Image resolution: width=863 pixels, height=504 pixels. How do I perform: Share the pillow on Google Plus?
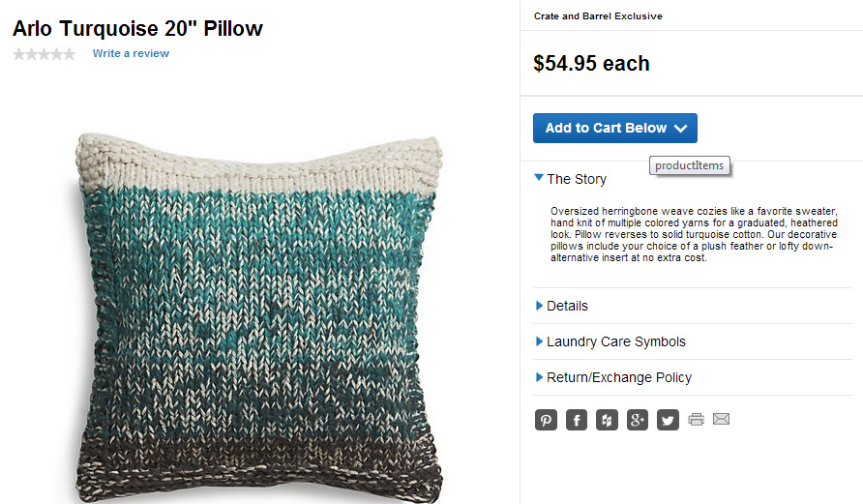pyautogui.click(x=638, y=420)
